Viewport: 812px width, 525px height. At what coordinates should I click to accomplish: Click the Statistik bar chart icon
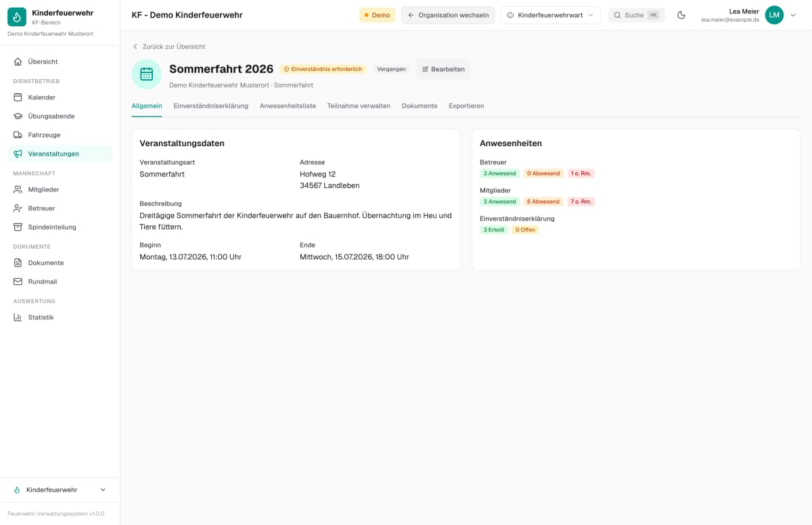[18, 317]
